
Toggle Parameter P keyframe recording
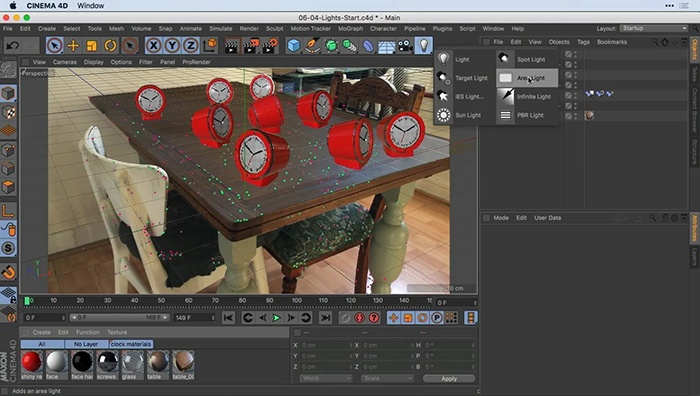coord(437,318)
